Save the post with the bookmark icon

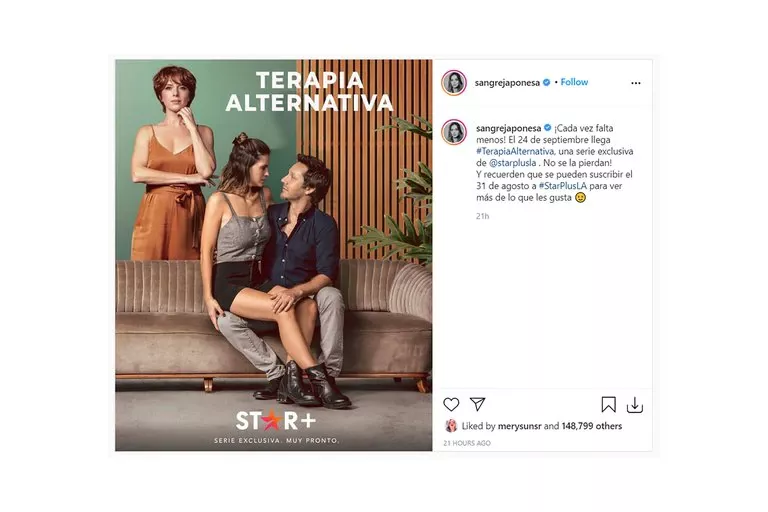pyautogui.click(x=608, y=405)
